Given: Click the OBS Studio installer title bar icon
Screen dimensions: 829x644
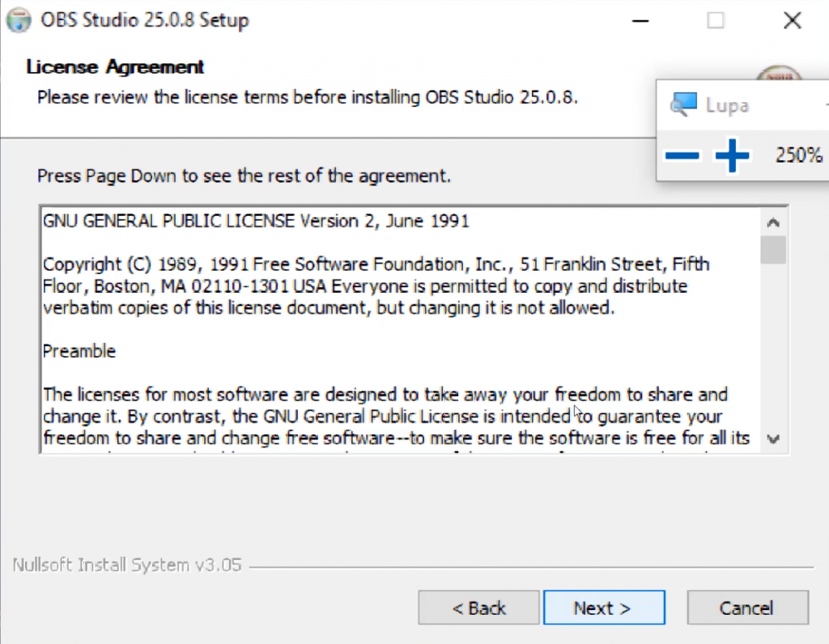Looking at the screenshot, I should 18,19.
